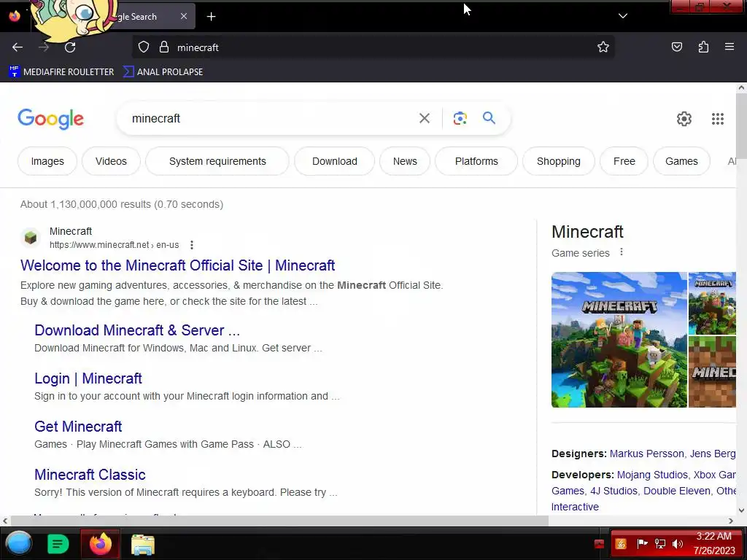Select the Games filter chip
This screenshot has height=560, width=747.
click(681, 161)
